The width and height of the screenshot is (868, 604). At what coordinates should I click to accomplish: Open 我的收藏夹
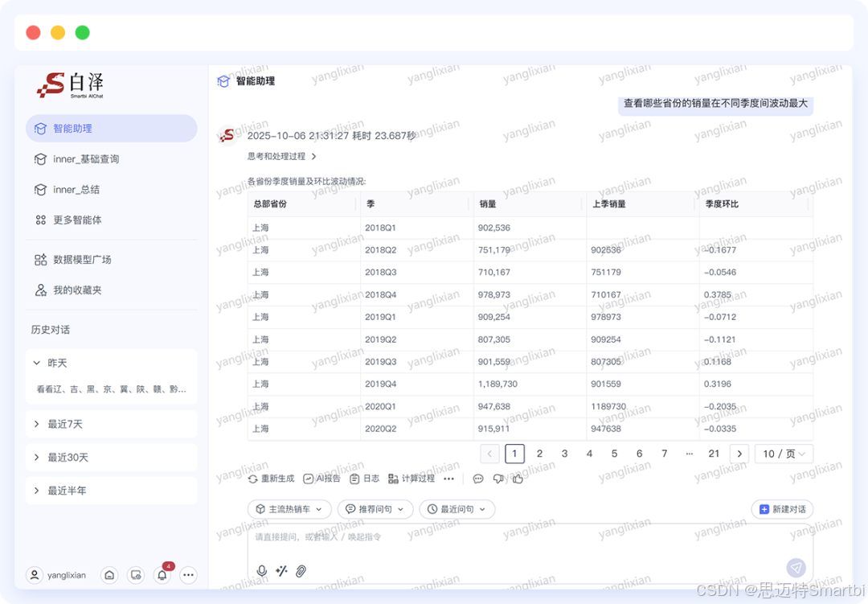click(111, 290)
